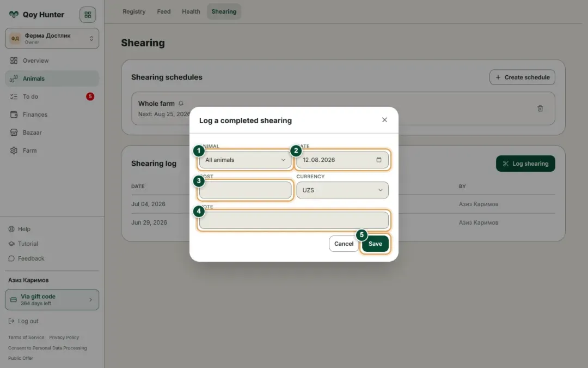The image size is (588, 368).
Task: Click the date field showing 12.08.2026
Action: [342, 160]
